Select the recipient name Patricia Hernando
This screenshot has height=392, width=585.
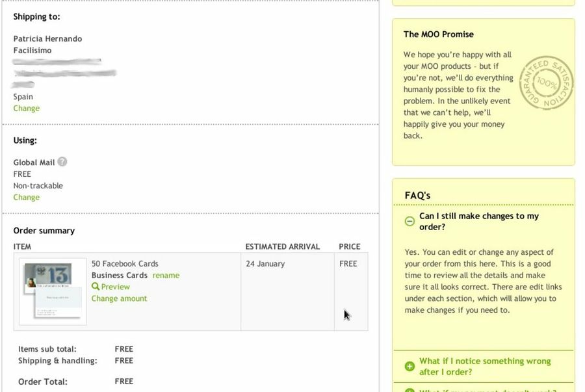point(47,39)
